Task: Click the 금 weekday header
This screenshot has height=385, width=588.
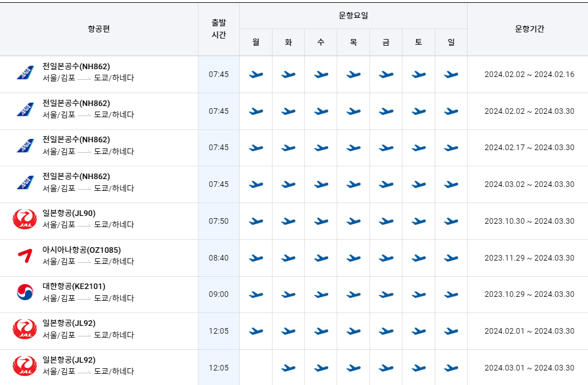Action: click(386, 42)
